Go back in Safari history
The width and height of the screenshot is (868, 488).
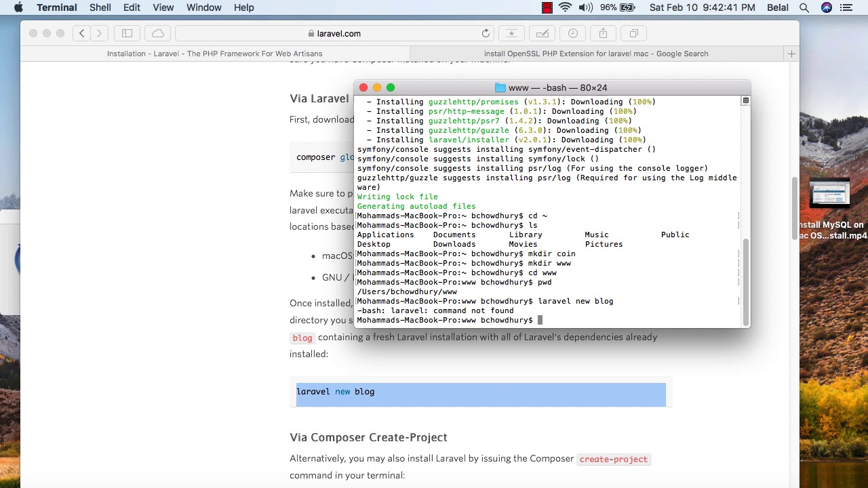click(82, 33)
